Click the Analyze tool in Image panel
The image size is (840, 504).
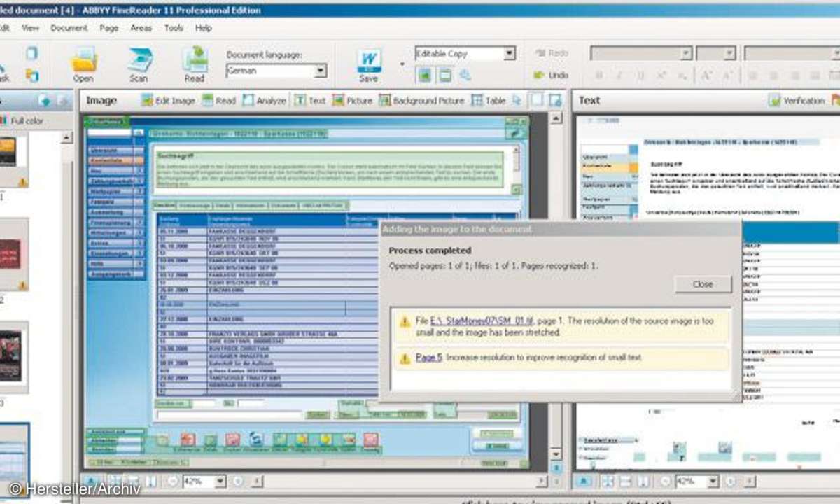pyautogui.click(x=264, y=101)
